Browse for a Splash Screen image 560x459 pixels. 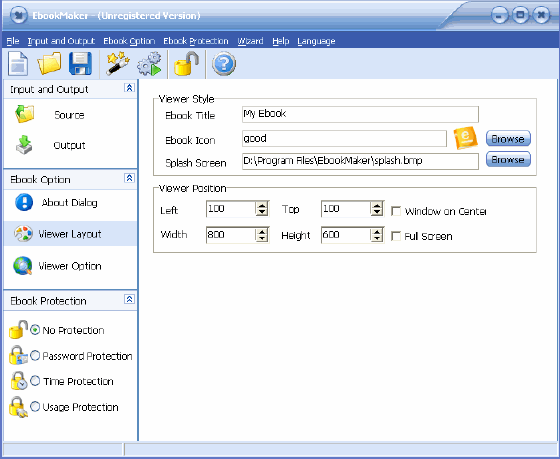pos(508,159)
